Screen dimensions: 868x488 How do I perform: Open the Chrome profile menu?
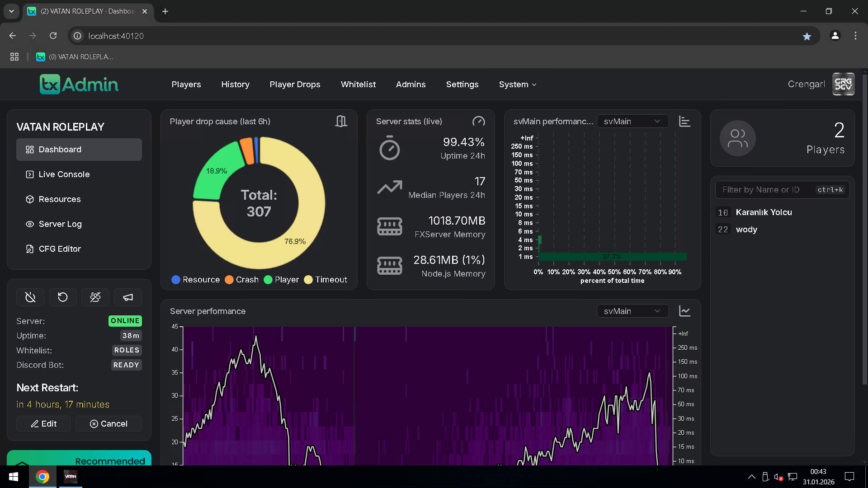[x=835, y=36]
